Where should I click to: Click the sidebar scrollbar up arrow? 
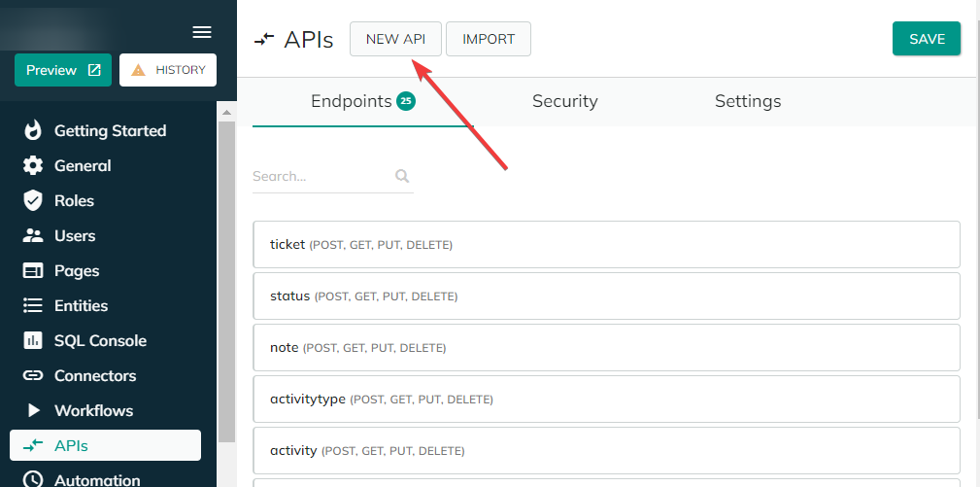226,113
